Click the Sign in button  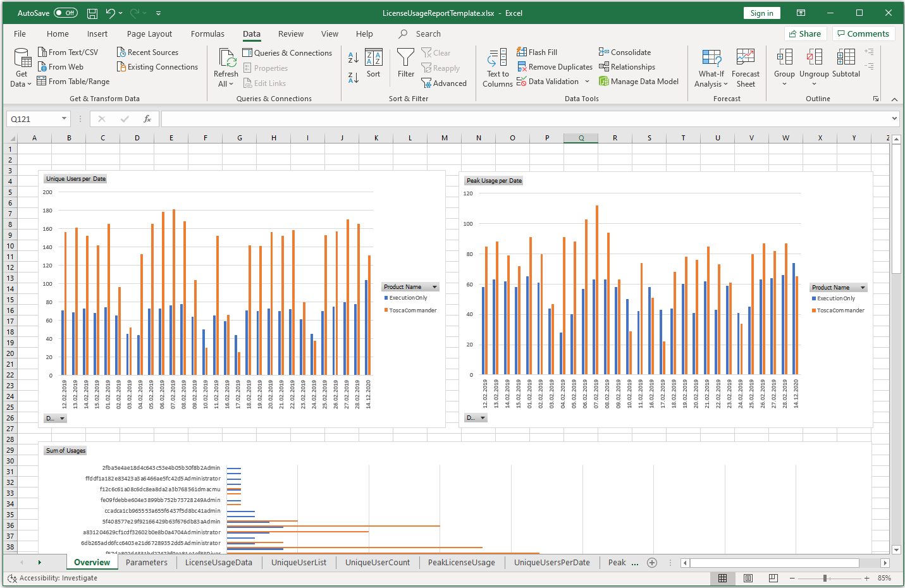(761, 13)
